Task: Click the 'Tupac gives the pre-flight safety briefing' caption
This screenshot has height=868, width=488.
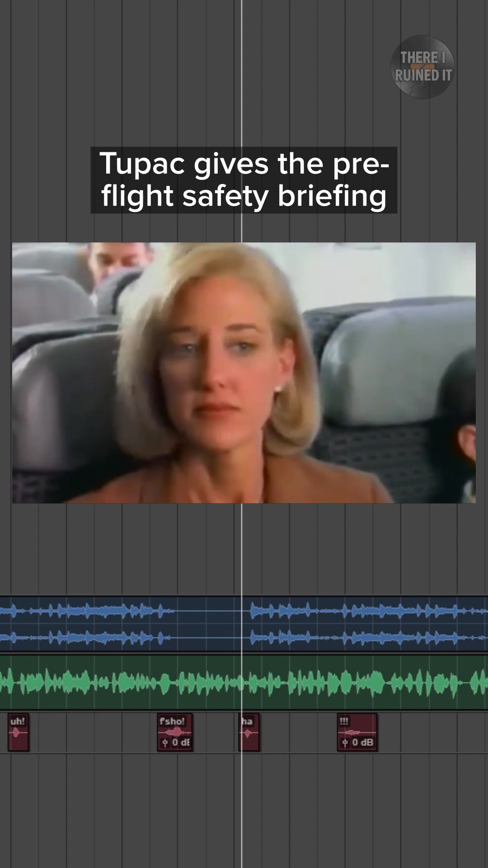Action: coord(244,180)
